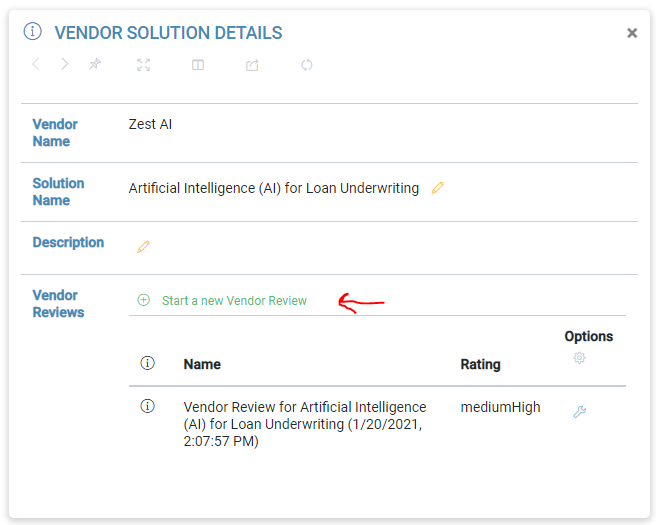Refresh the vendor solution details
The image size is (656, 525).
click(x=307, y=65)
